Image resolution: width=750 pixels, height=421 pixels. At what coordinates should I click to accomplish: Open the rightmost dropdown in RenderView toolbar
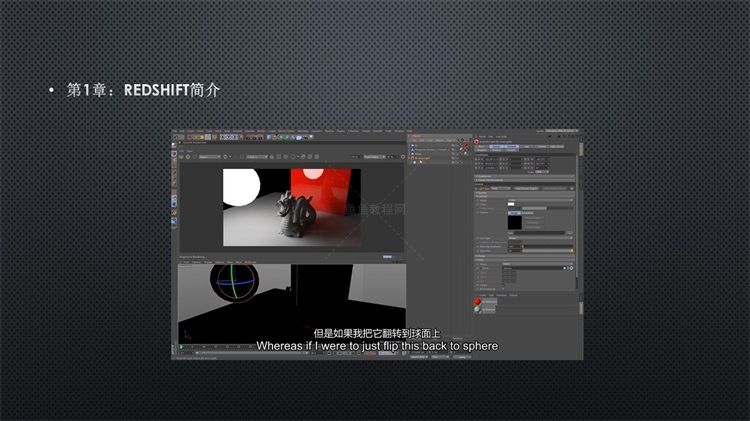[x=374, y=157]
